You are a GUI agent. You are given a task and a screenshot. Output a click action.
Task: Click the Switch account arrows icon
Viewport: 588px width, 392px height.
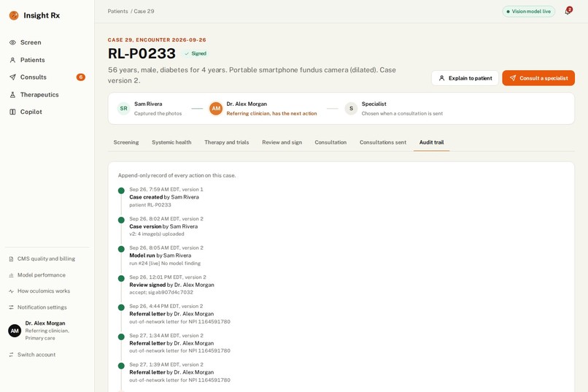point(11,355)
